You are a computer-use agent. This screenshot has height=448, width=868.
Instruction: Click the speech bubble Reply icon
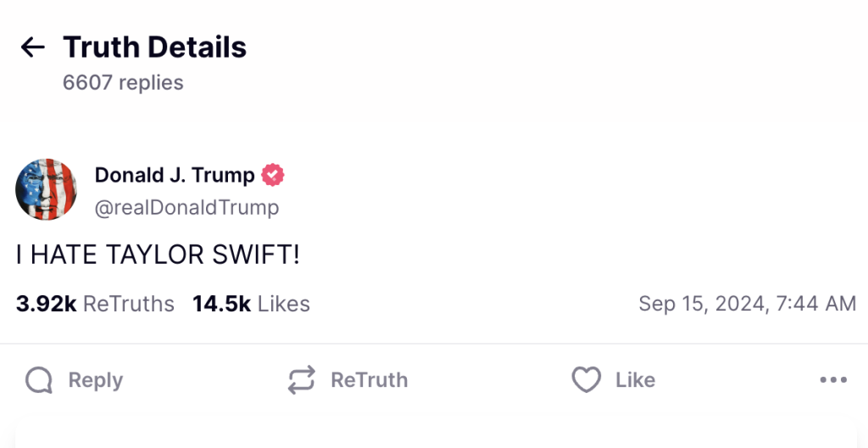click(39, 380)
